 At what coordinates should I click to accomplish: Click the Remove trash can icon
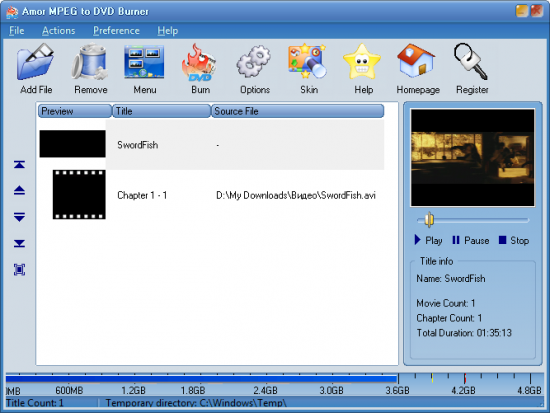click(90, 62)
